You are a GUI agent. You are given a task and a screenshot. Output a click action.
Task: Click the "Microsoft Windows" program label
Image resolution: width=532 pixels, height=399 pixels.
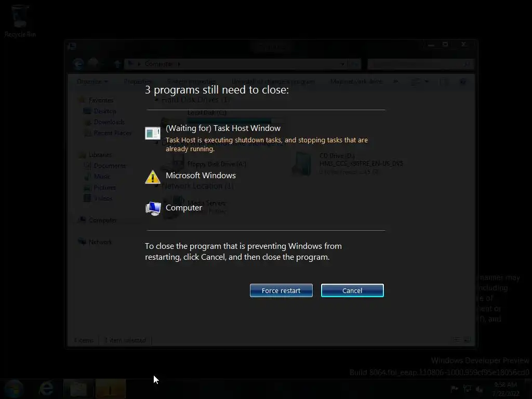(x=201, y=176)
